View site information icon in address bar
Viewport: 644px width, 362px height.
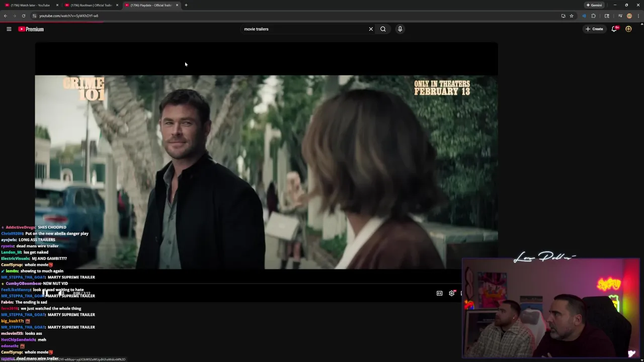[x=34, y=16]
